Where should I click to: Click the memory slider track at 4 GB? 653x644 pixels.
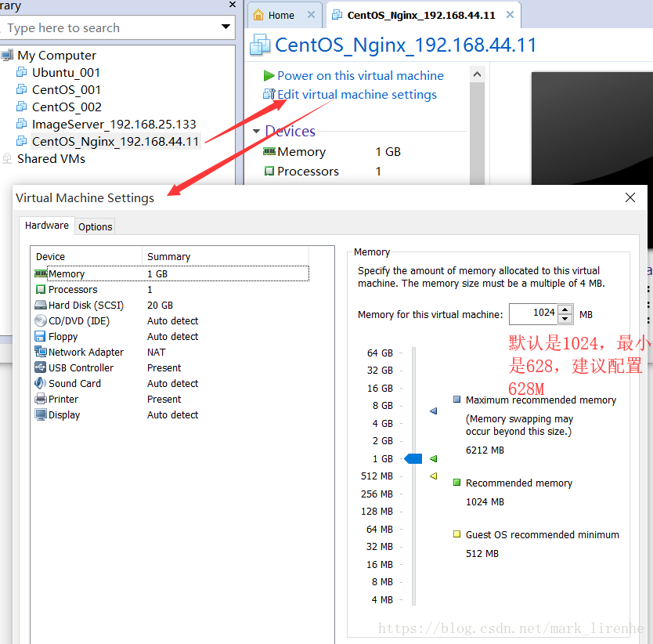point(413,424)
